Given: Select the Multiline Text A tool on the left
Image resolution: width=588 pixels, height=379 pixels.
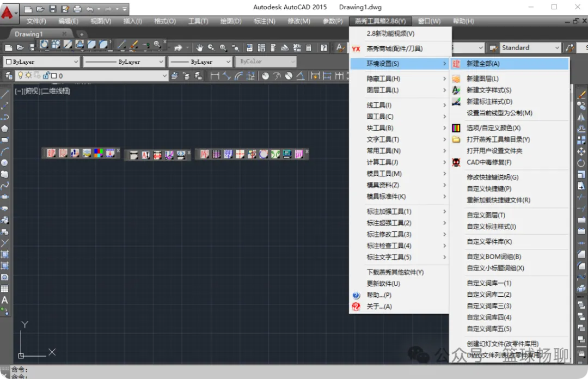Looking at the screenshot, I should 4,300.
